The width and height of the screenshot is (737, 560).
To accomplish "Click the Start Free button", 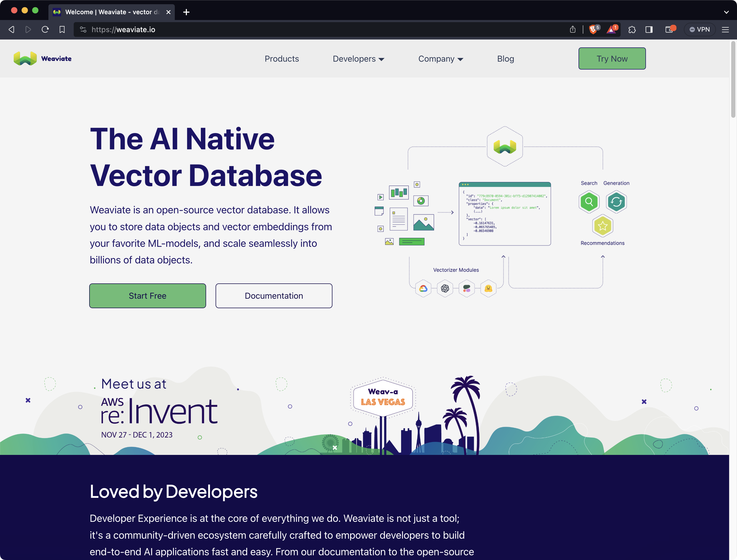I will (x=147, y=296).
